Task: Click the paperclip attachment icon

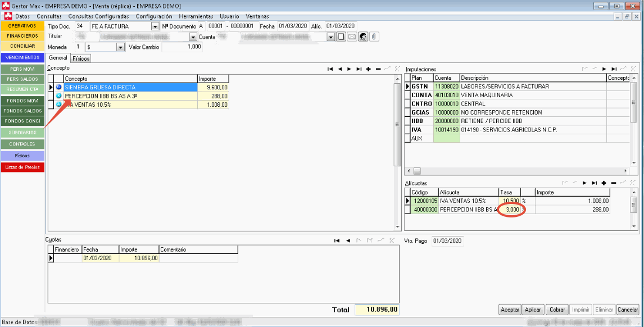Action: click(x=373, y=37)
